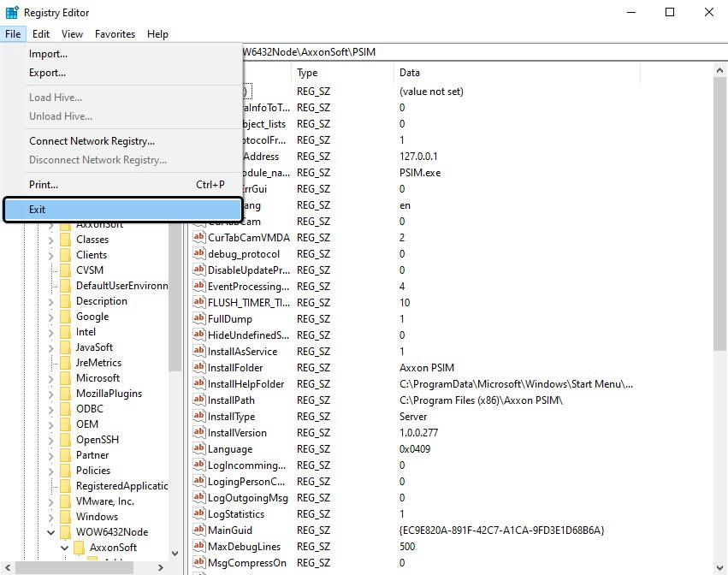728x575 pixels.
Task: Click the string icon beside InstallPath value
Action: [x=198, y=400]
